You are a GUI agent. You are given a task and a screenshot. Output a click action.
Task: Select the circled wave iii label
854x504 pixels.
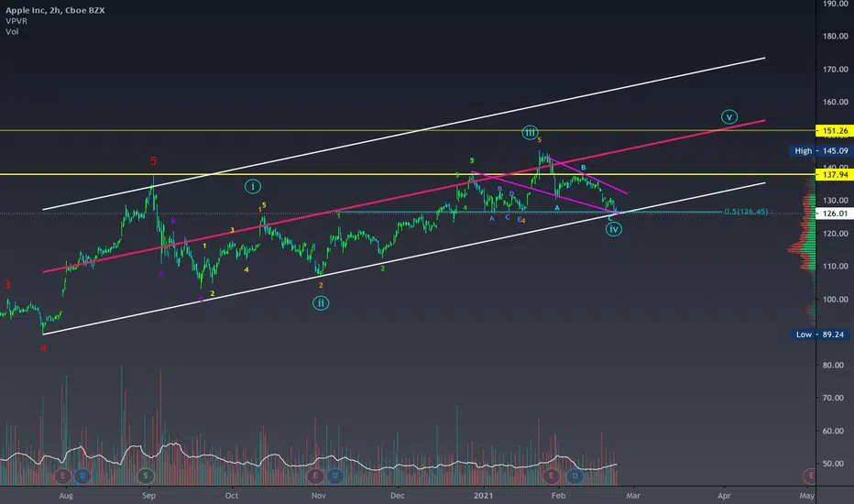point(530,132)
